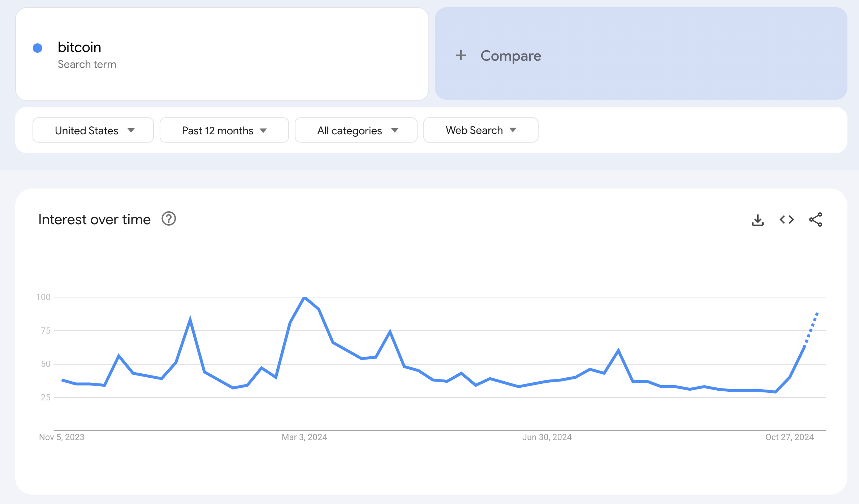Screen dimensions: 859x504
Task: Open the All categories dropdown
Action: click(x=356, y=130)
